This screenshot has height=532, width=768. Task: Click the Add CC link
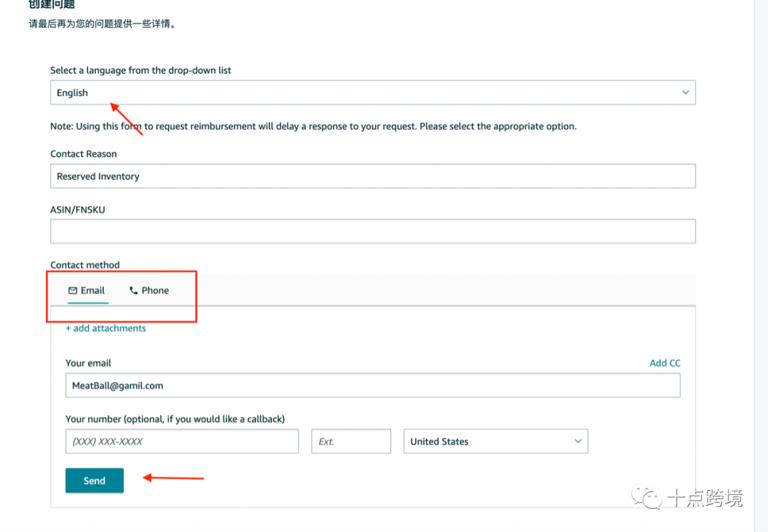click(x=665, y=363)
